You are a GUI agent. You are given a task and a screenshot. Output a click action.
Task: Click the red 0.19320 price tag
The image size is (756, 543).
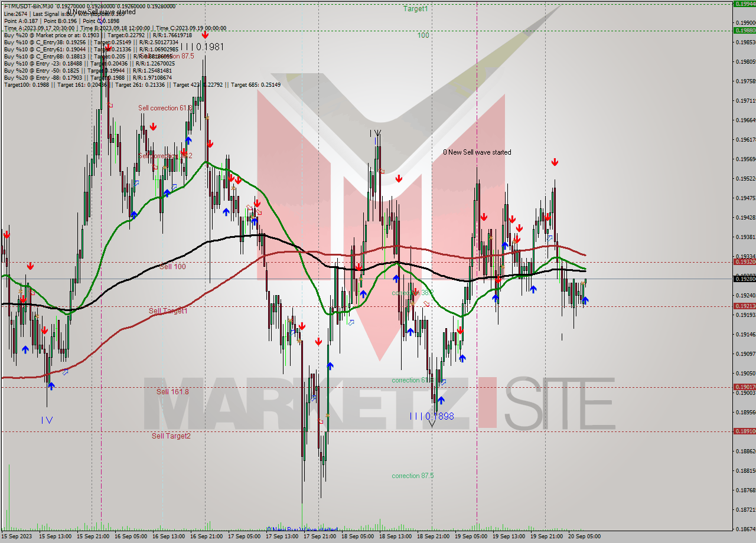point(744,261)
